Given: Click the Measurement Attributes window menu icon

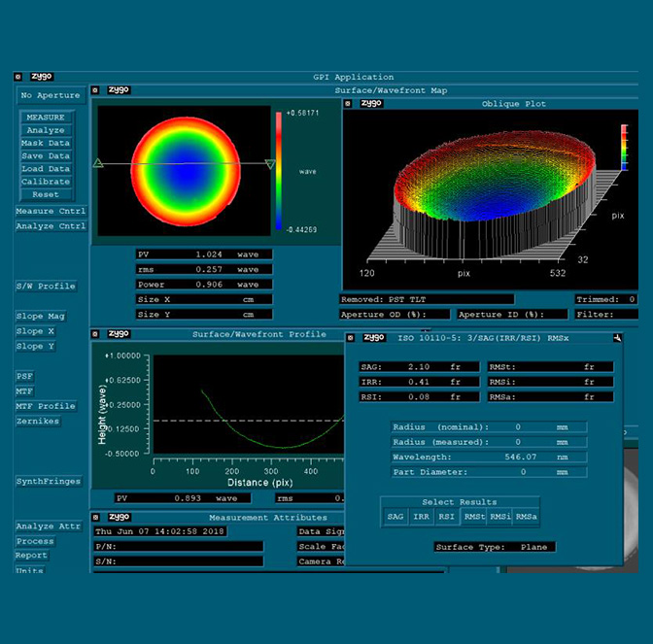Looking at the screenshot, I should click(x=95, y=517).
